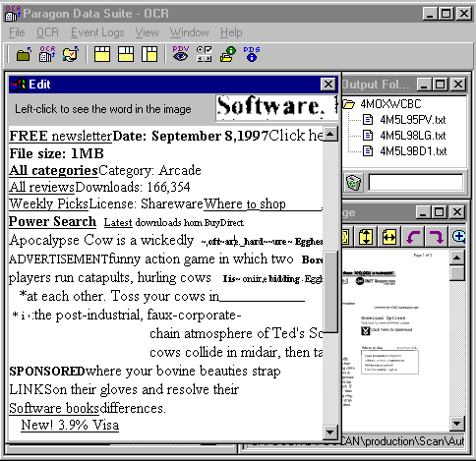Open the File menu
Image resolution: width=476 pixels, height=461 pixels.
tap(17, 32)
